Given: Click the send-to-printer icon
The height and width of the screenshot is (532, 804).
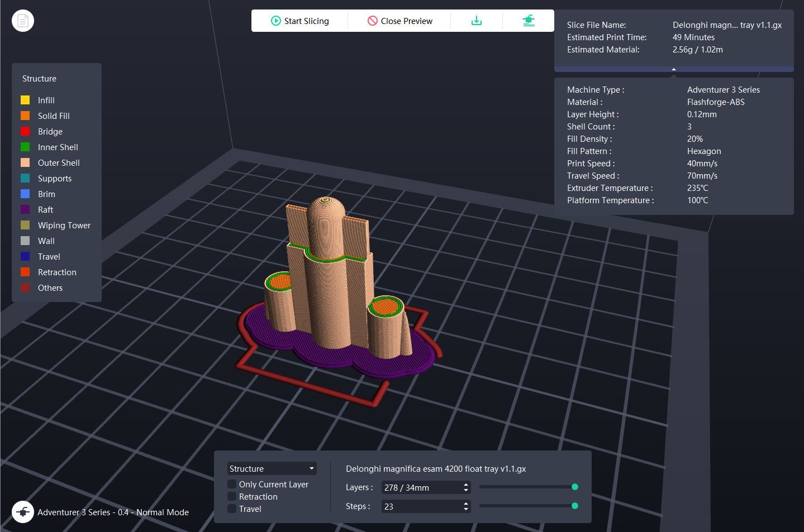Looking at the screenshot, I should [529, 21].
